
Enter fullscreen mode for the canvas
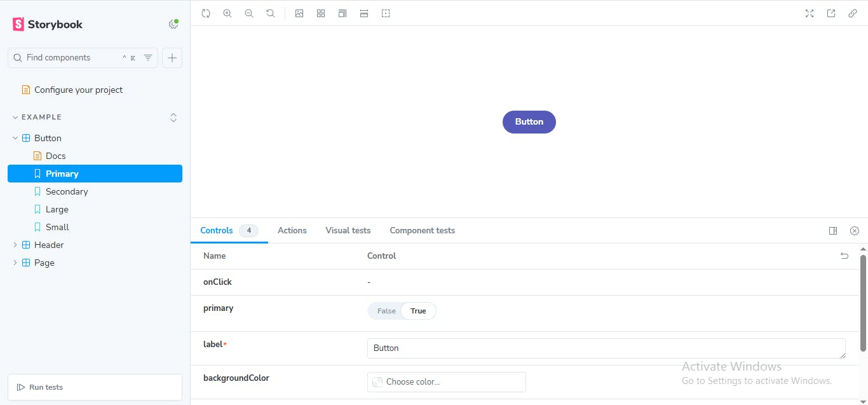tap(810, 13)
